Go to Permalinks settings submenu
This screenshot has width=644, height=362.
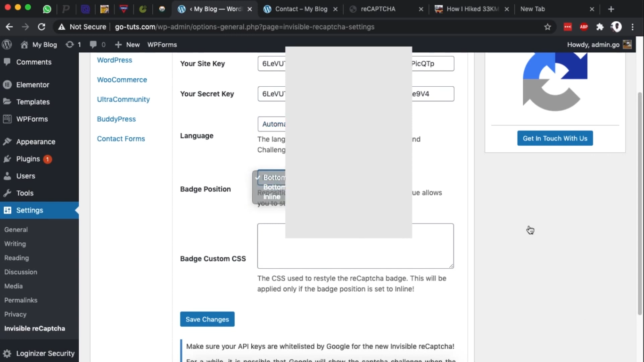point(21,300)
